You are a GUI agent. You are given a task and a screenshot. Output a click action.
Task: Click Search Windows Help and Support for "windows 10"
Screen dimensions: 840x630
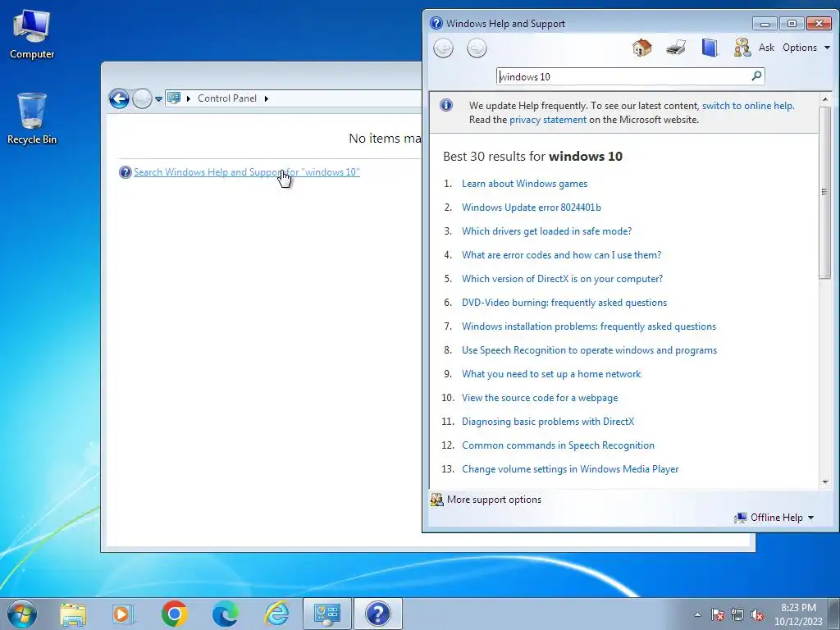click(x=246, y=172)
